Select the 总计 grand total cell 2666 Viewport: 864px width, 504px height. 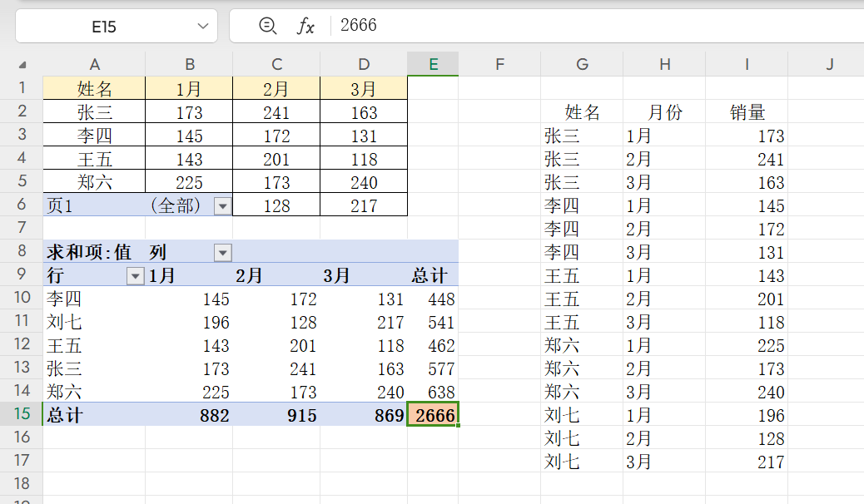(432, 415)
